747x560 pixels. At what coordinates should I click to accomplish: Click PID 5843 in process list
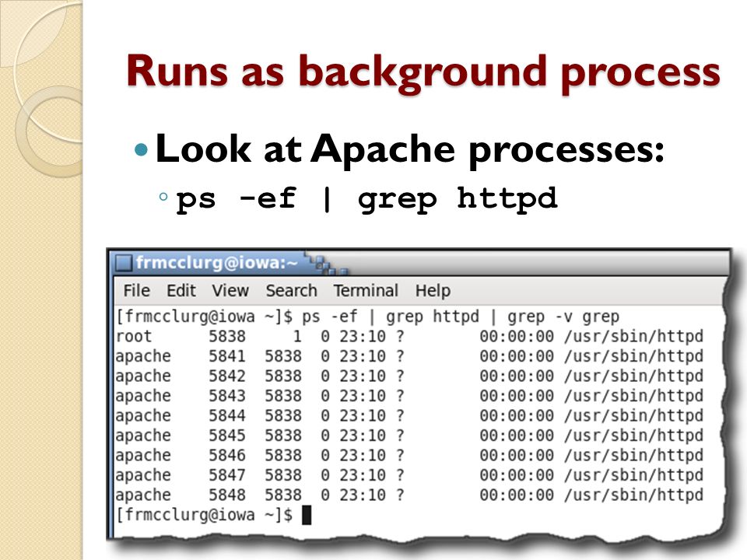pyautogui.click(x=227, y=396)
